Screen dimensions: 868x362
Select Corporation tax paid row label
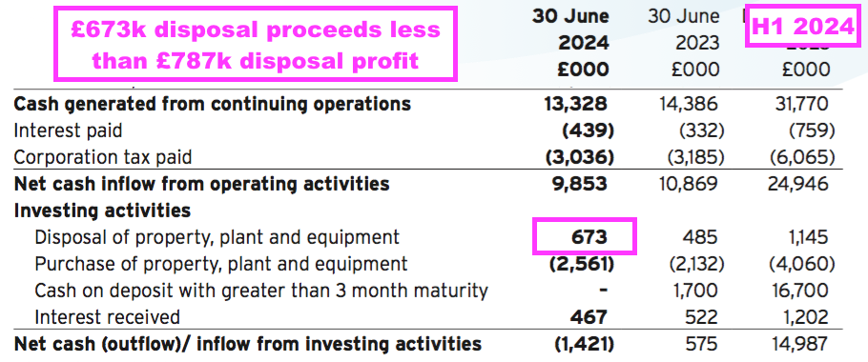(102, 157)
